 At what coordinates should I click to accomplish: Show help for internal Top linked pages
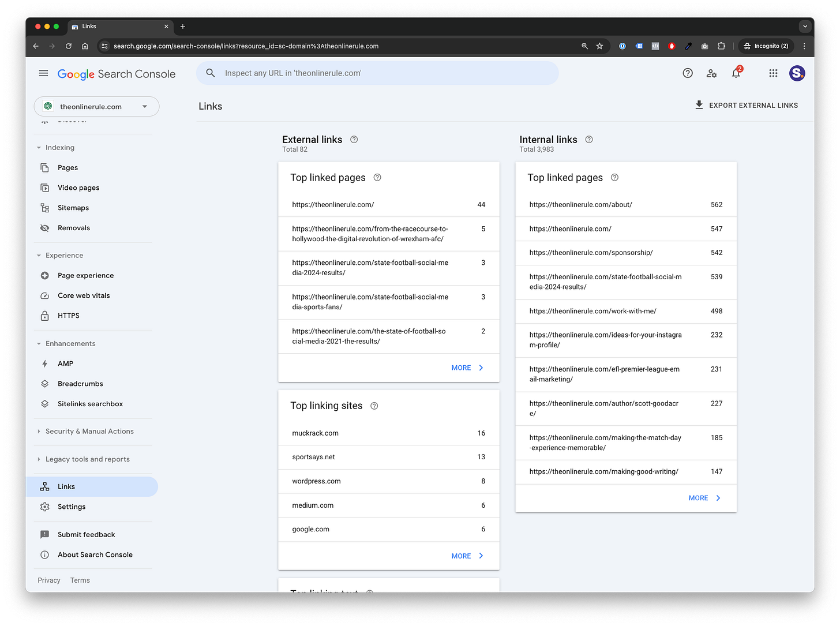point(615,178)
